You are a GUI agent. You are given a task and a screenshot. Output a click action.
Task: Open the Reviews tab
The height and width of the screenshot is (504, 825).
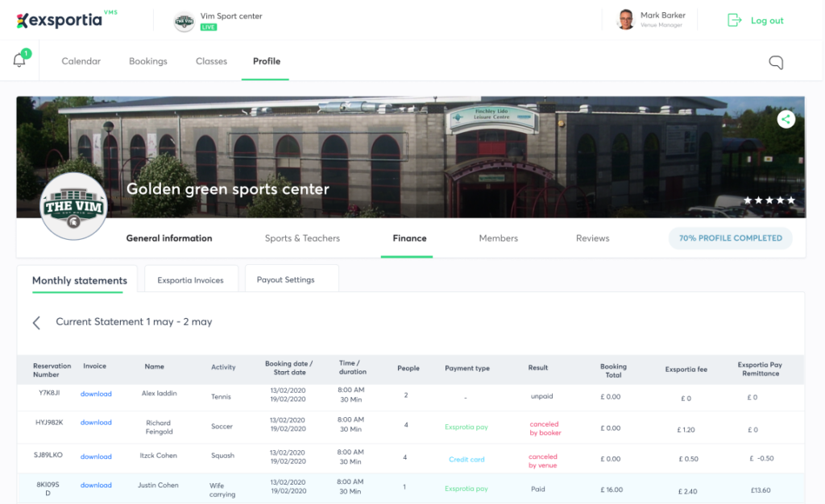592,238
